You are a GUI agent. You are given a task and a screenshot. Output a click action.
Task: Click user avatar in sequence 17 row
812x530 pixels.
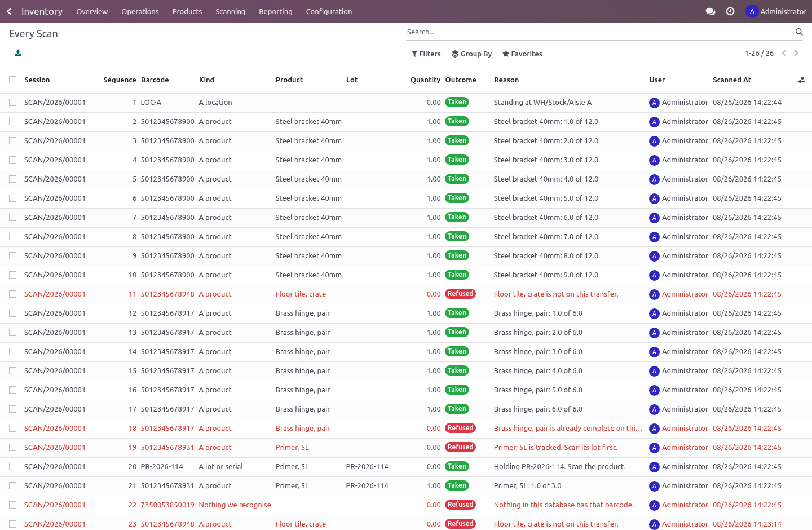click(654, 409)
